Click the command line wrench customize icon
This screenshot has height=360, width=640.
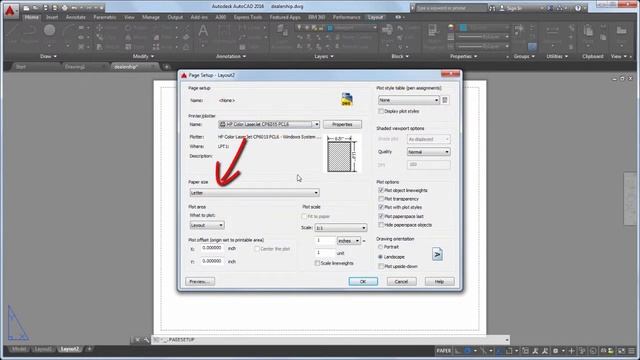(x=146, y=340)
